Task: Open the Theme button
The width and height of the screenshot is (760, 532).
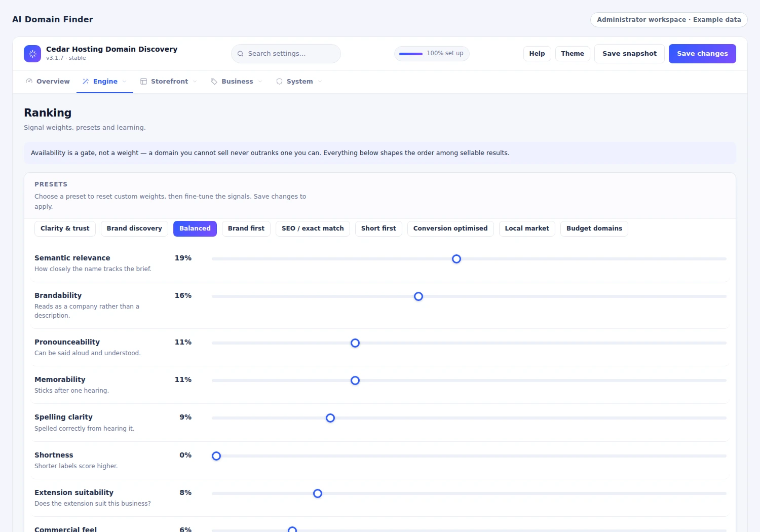Action: 573,54
